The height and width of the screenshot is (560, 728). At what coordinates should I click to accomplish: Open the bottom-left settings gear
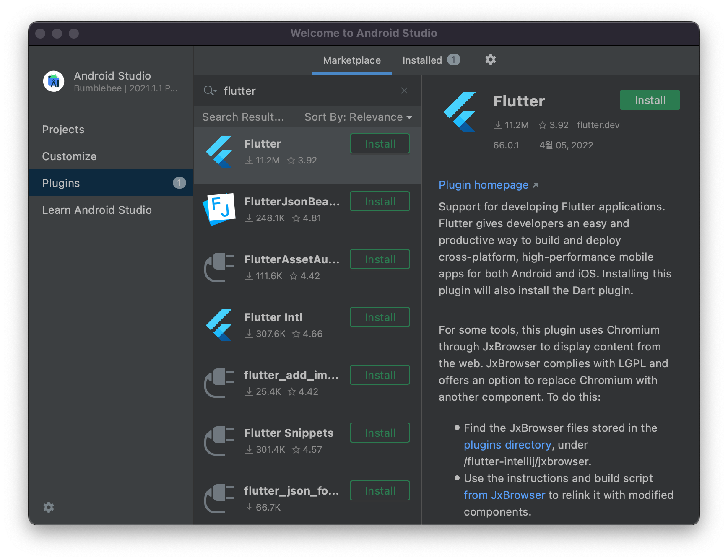pyautogui.click(x=49, y=507)
